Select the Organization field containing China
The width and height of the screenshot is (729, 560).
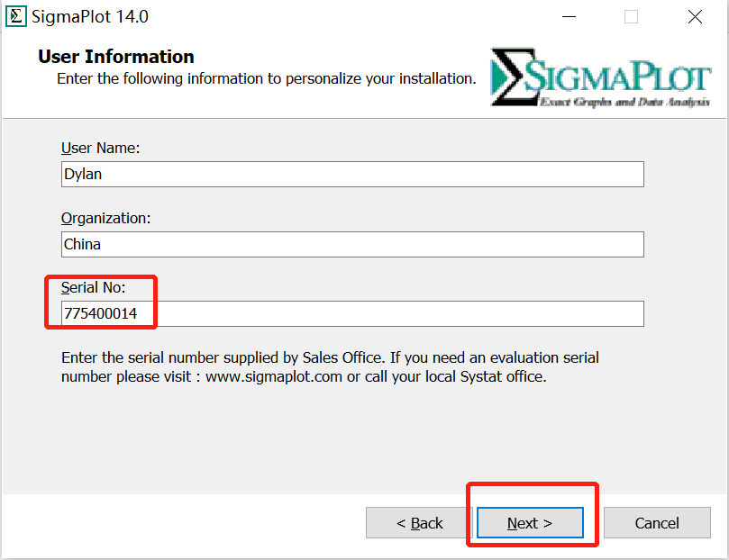pyautogui.click(x=352, y=244)
